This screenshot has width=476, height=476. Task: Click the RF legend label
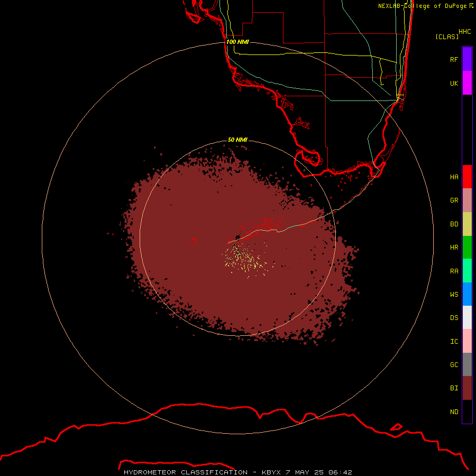(x=454, y=59)
